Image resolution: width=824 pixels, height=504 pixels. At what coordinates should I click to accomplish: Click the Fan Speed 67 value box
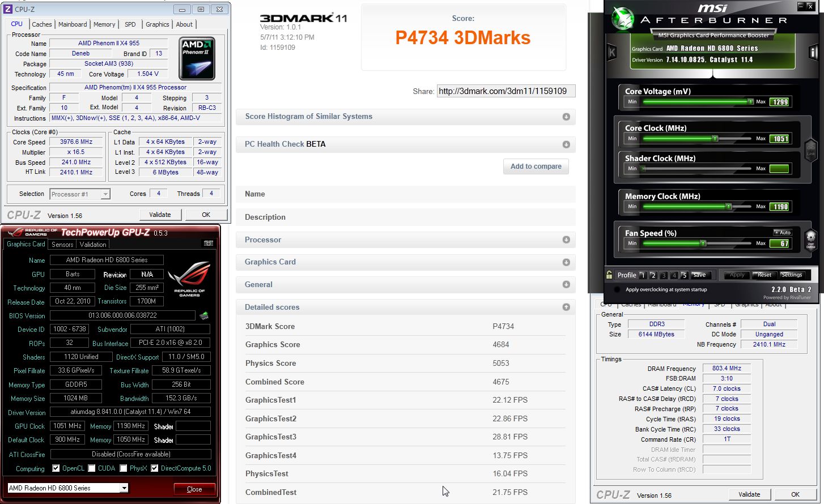point(780,244)
